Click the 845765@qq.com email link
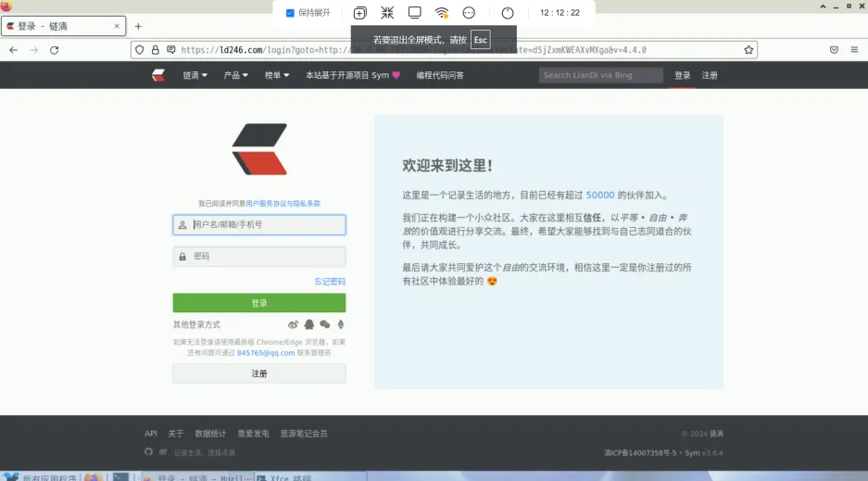This screenshot has width=868, height=481. pyautogui.click(x=266, y=353)
